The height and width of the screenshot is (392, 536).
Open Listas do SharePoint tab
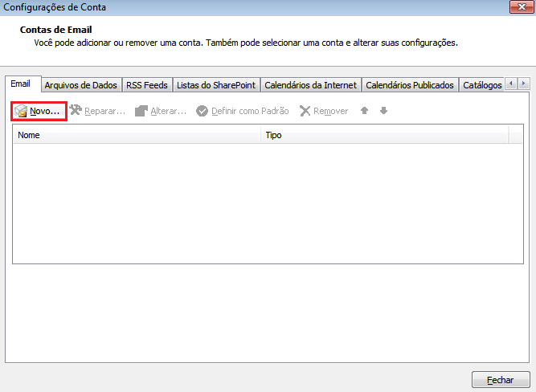tap(216, 85)
